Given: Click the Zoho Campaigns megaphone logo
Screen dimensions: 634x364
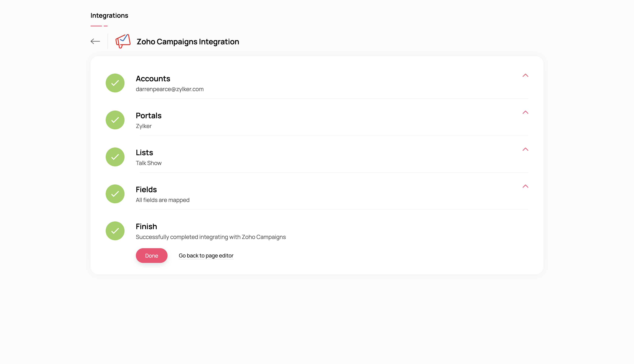Looking at the screenshot, I should point(123,41).
